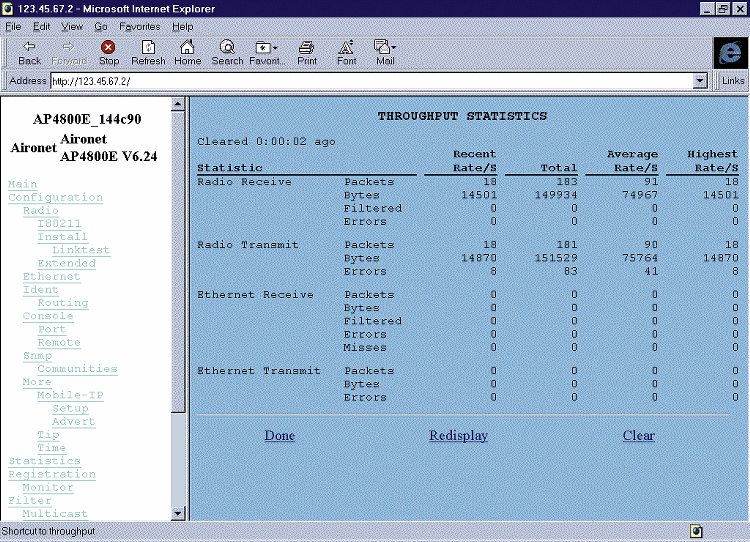Open the Advert link
The width and height of the screenshot is (750, 542).
(74, 421)
